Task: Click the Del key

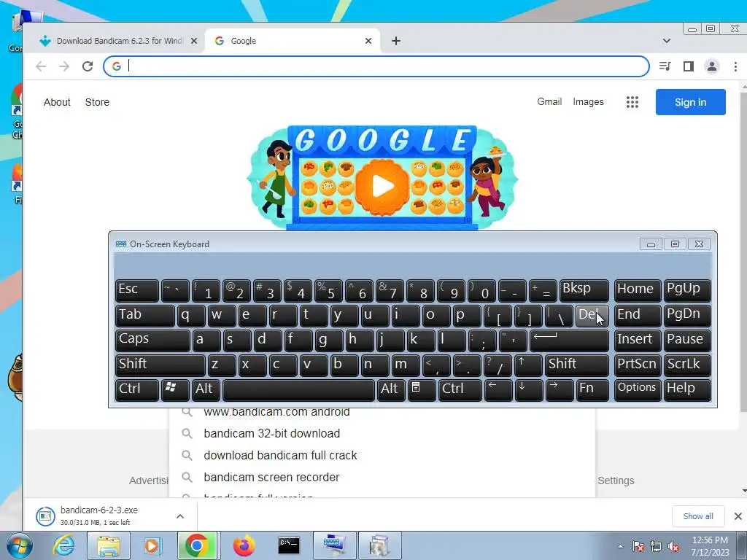Action: tap(592, 316)
